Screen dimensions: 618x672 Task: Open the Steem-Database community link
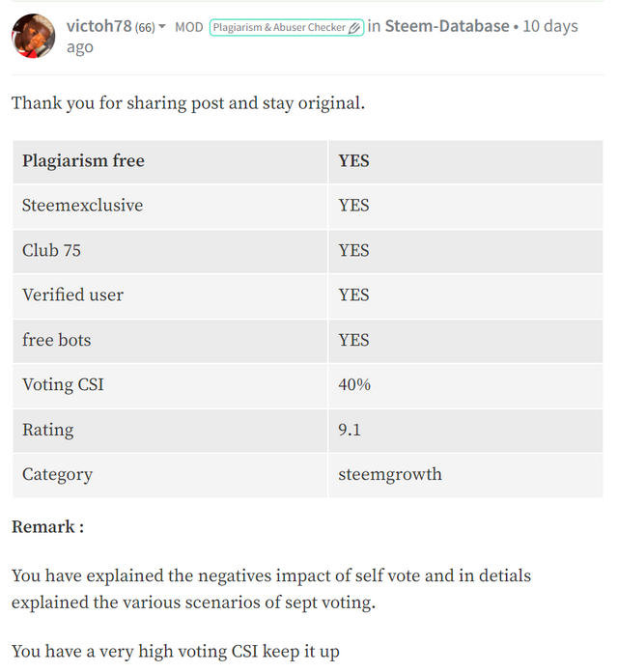click(x=447, y=26)
